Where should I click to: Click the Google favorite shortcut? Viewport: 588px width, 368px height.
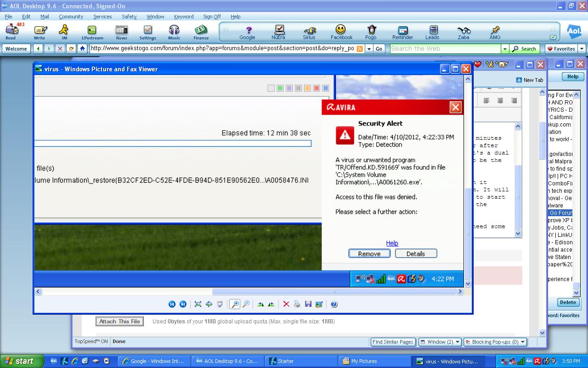247,31
